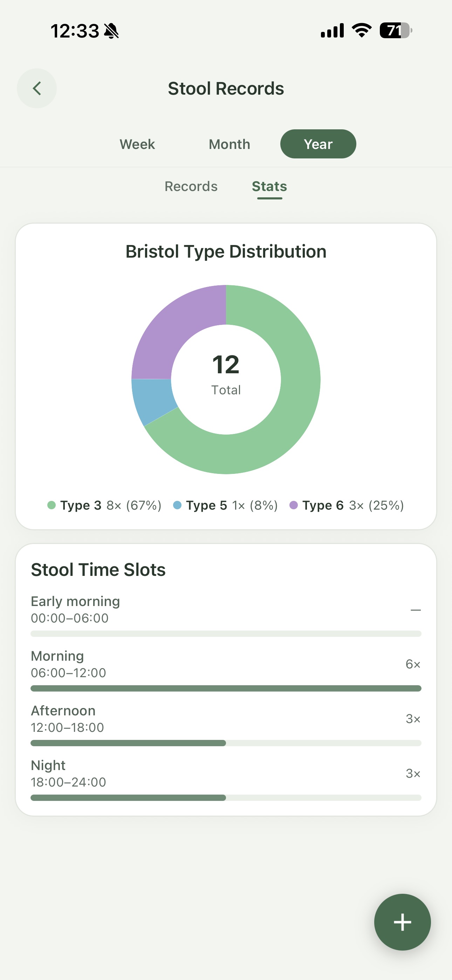Tap the '6×' Morning count

pyautogui.click(x=413, y=664)
